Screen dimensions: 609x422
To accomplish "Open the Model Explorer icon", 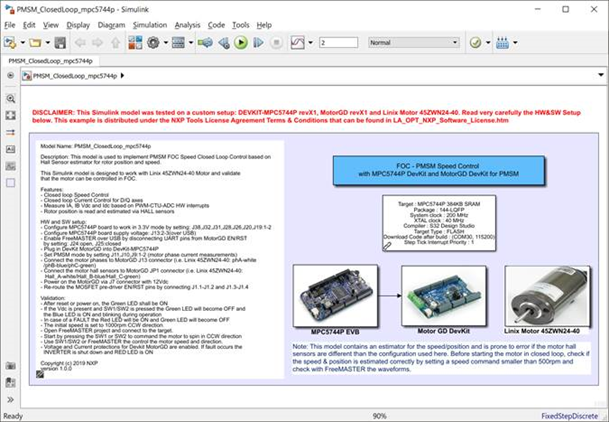I will (x=178, y=43).
